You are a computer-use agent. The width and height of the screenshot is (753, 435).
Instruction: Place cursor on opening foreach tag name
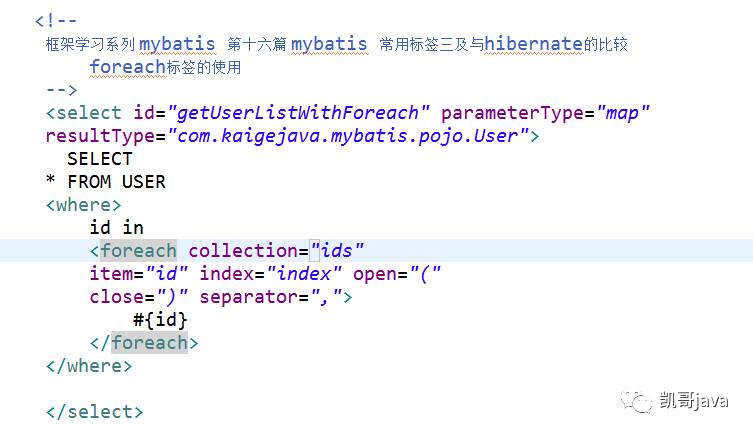click(x=138, y=250)
